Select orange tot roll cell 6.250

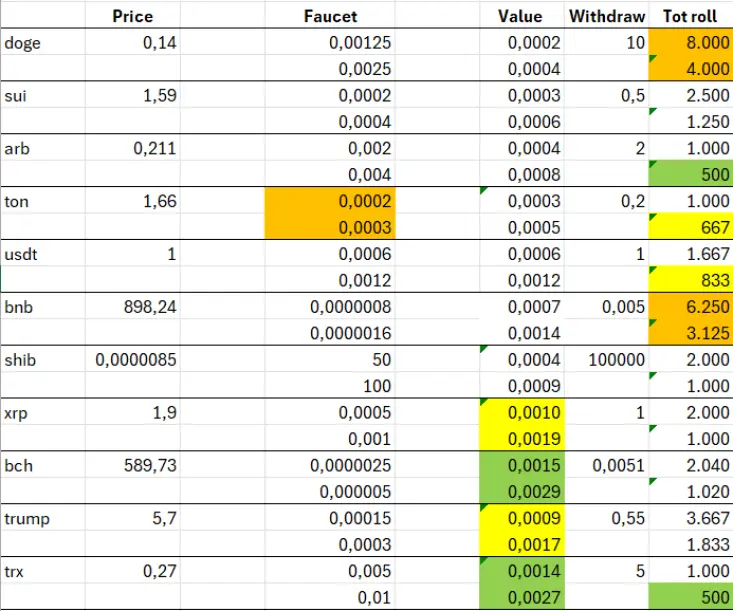point(691,307)
